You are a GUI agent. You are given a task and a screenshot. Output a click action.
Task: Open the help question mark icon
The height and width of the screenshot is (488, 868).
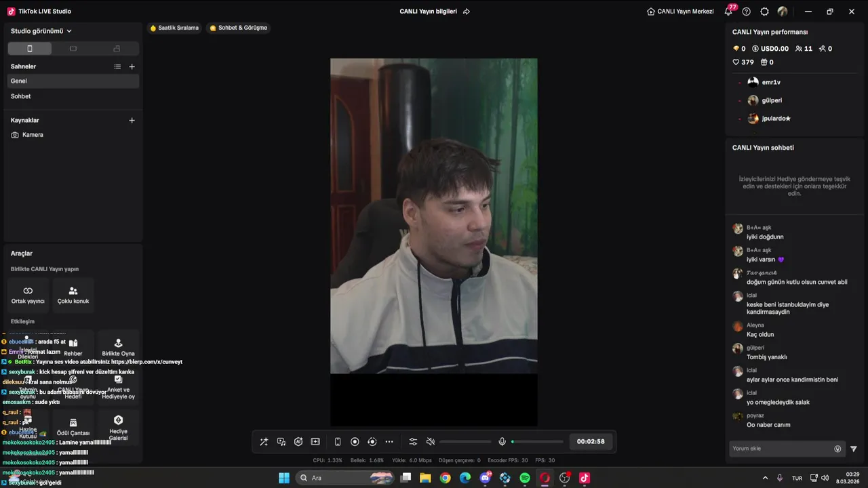coord(747,12)
